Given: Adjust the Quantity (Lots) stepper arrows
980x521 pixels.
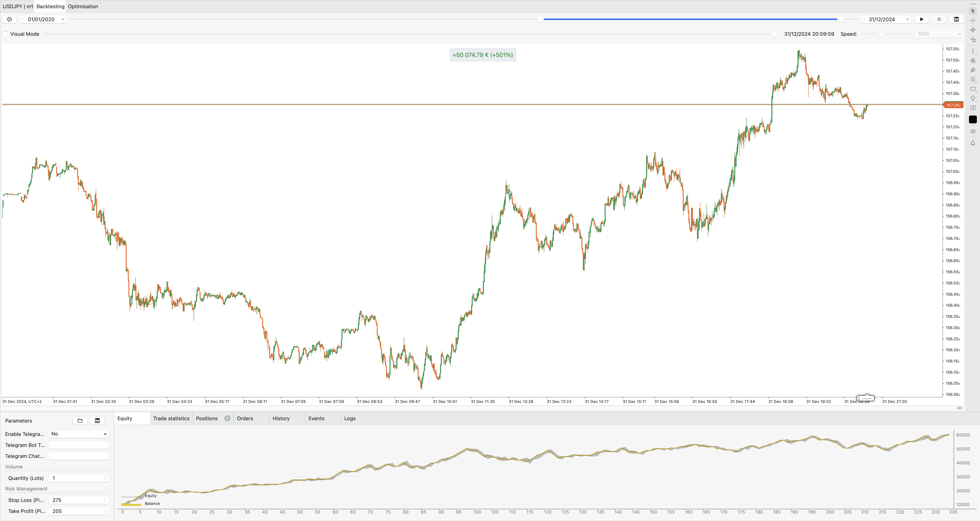Looking at the screenshot, I should point(105,478).
